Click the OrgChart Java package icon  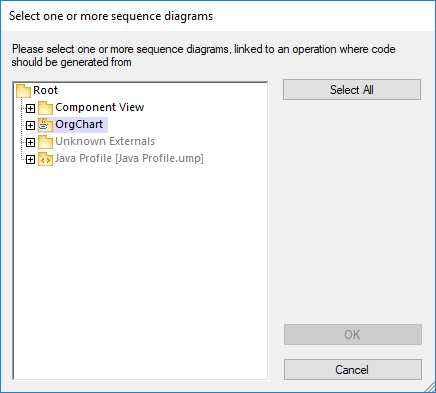click(x=45, y=125)
